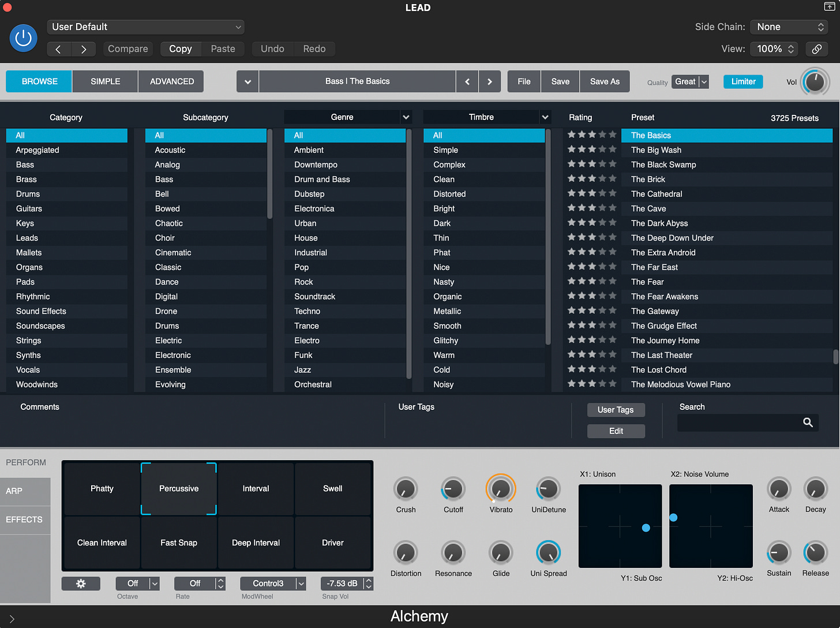Click the Glide knob

pos(501,552)
